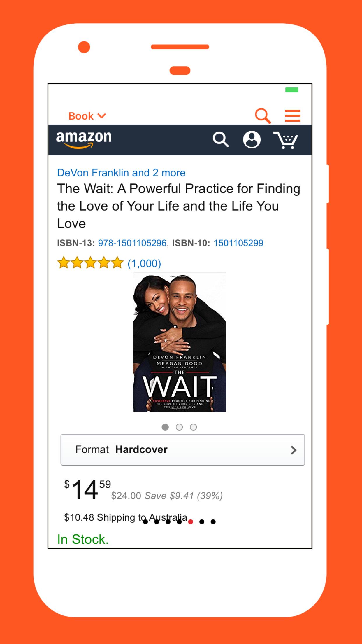This screenshot has height=644, width=362.
Task: Open the account profile icon
Action: click(252, 139)
